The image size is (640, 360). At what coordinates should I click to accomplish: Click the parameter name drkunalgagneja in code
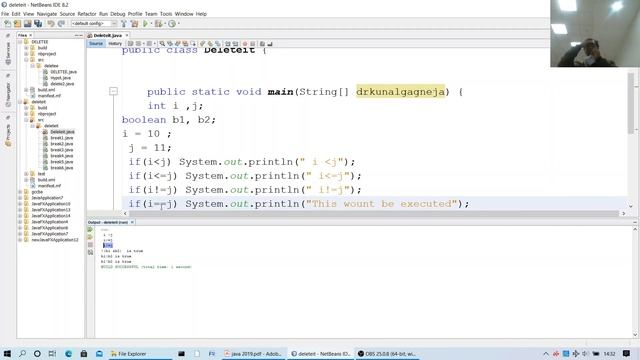(x=400, y=92)
